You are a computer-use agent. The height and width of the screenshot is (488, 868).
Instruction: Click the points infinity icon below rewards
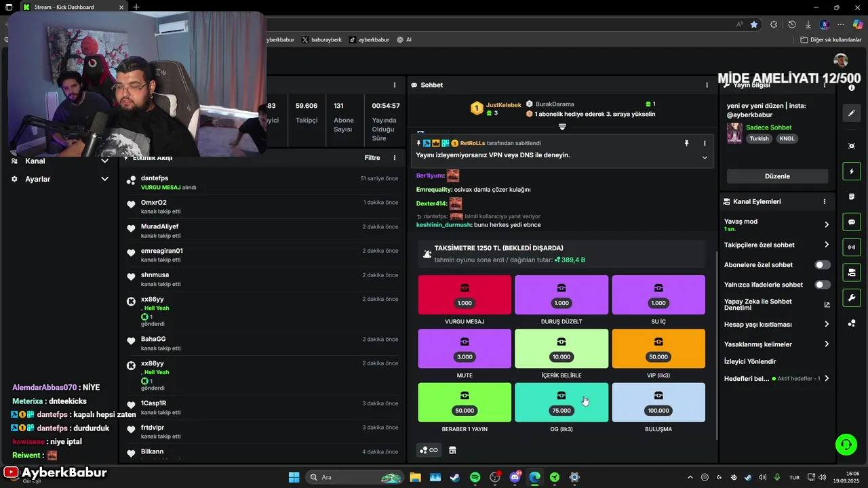[x=429, y=450]
